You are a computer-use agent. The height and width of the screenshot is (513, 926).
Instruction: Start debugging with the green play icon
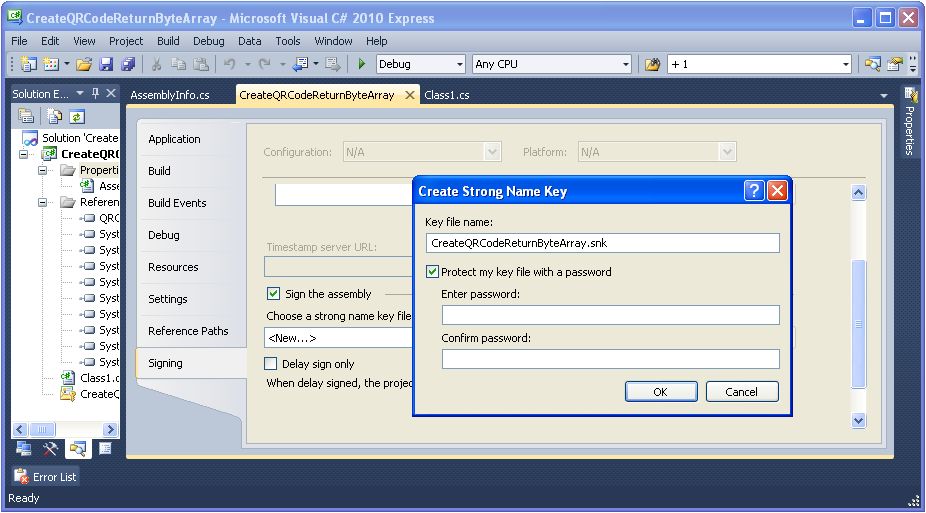[361, 64]
